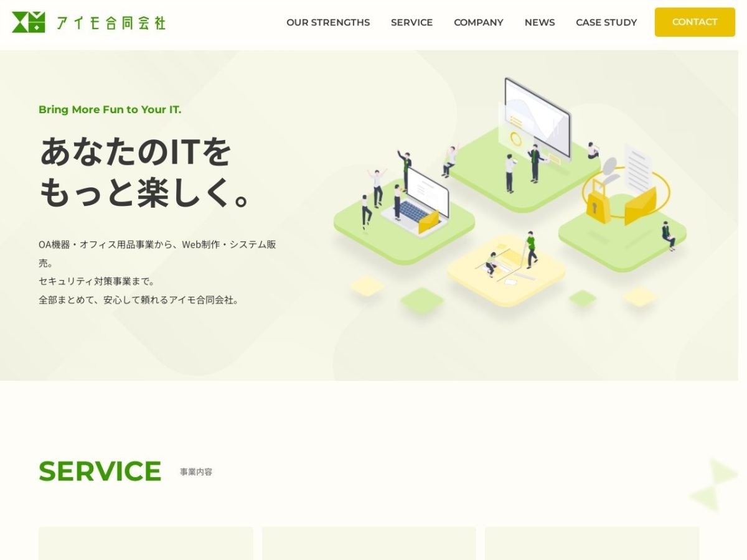Open the OUR STRENGTHS menu item
The width and height of the screenshot is (747, 560).
point(328,22)
